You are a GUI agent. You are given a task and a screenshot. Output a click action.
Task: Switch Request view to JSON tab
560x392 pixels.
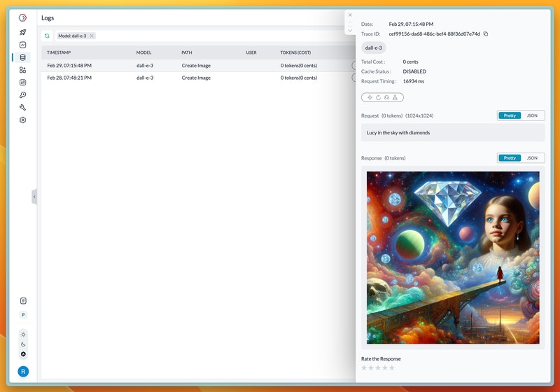click(x=532, y=115)
